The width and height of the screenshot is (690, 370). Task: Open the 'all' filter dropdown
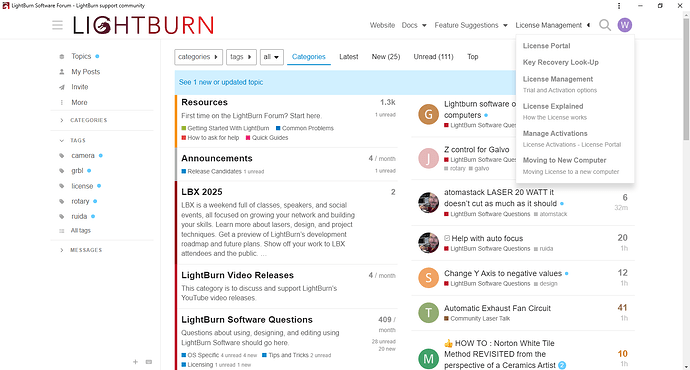272,57
